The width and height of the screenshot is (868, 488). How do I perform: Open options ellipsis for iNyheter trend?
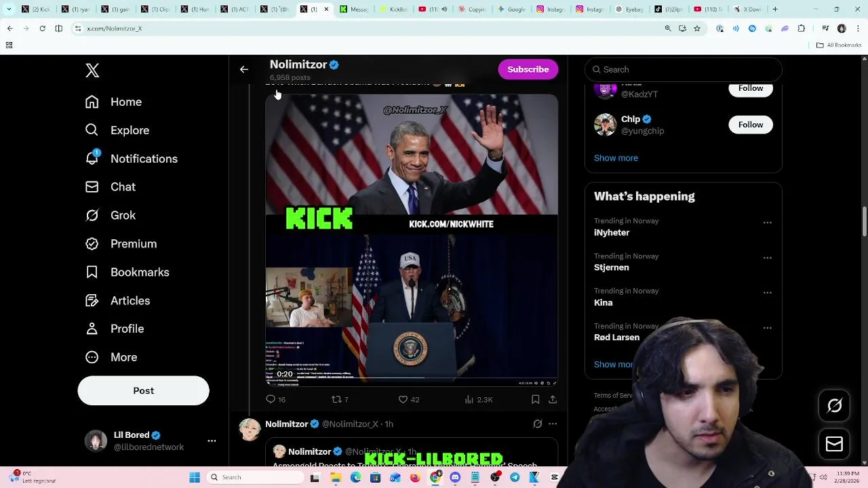(x=767, y=222)
